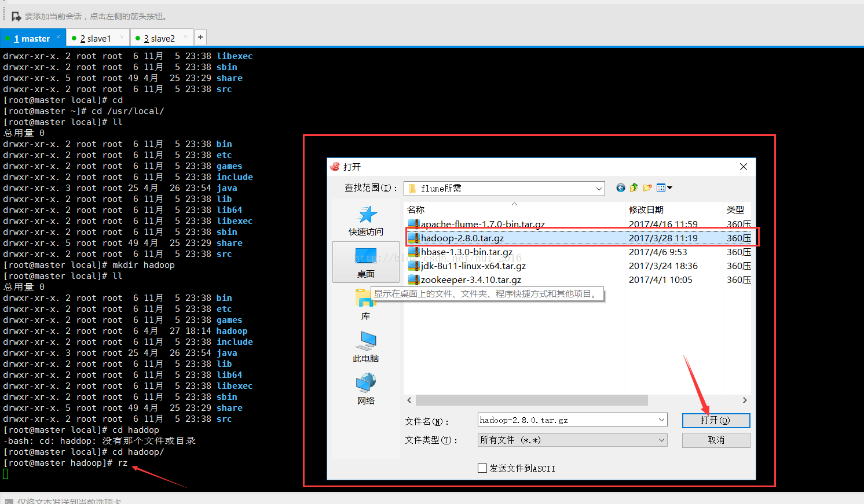Viewport: 864px width, 504px height.
Task: Close the slave2 tab with its x
Action: click(x=185, y=37)
